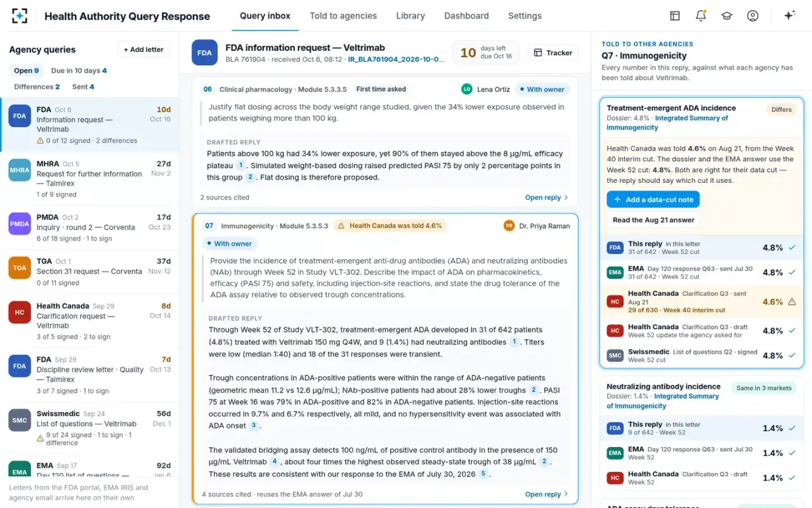Open the layout panel icon in header
This screenshot has width=812, height=508.
pyautogui.click(x=675, y=16)
